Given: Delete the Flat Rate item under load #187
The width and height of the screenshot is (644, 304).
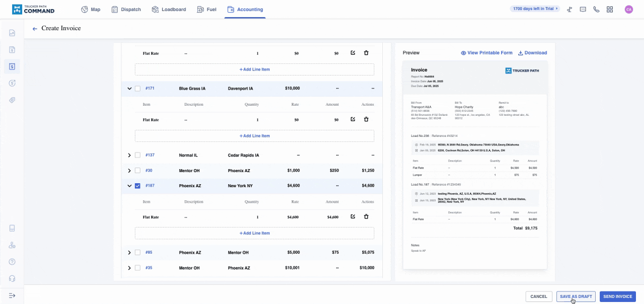Looking at the screenshot, I should point(366,217).
